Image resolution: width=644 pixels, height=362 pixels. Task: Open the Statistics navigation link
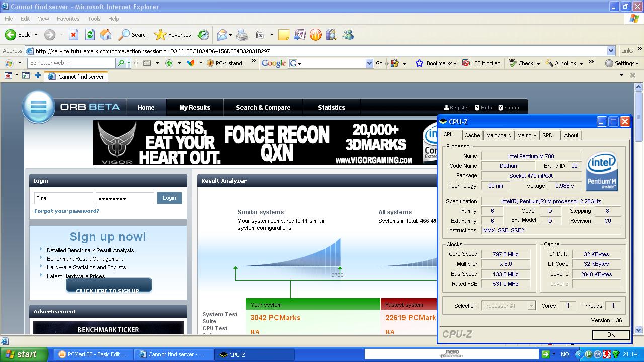pyautogui.click(x=332, y=108)
